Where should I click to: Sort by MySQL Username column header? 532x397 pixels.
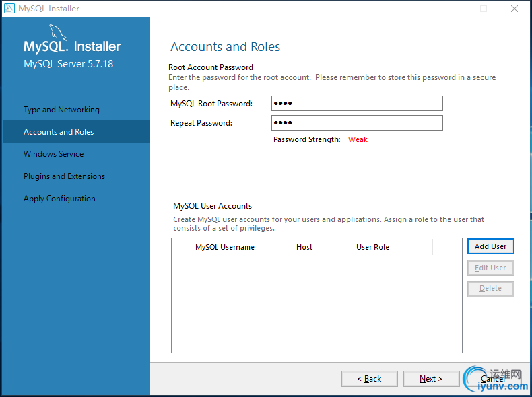pos(225,247)
